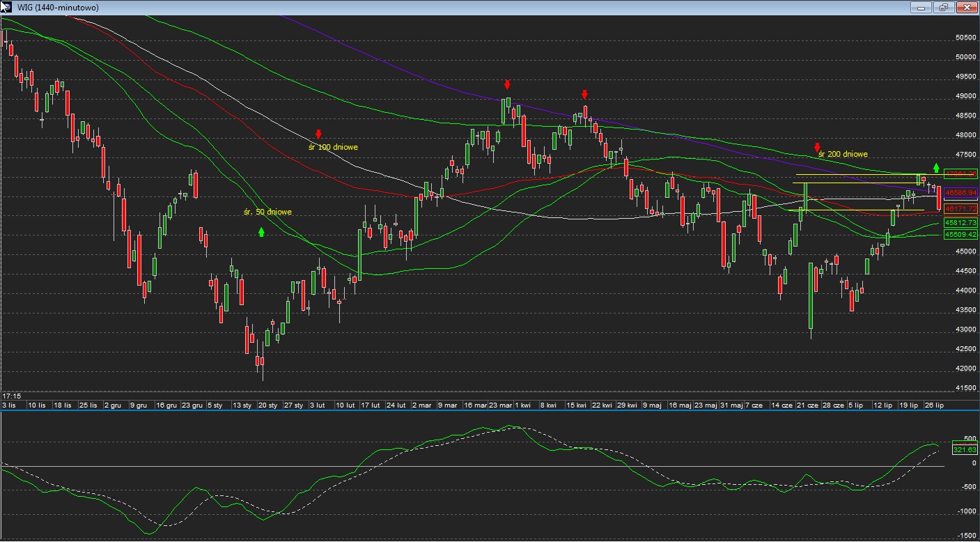The image size is (980, 542).
Task: Minimize the WIG chart window
Action: (x=921, y=7)
